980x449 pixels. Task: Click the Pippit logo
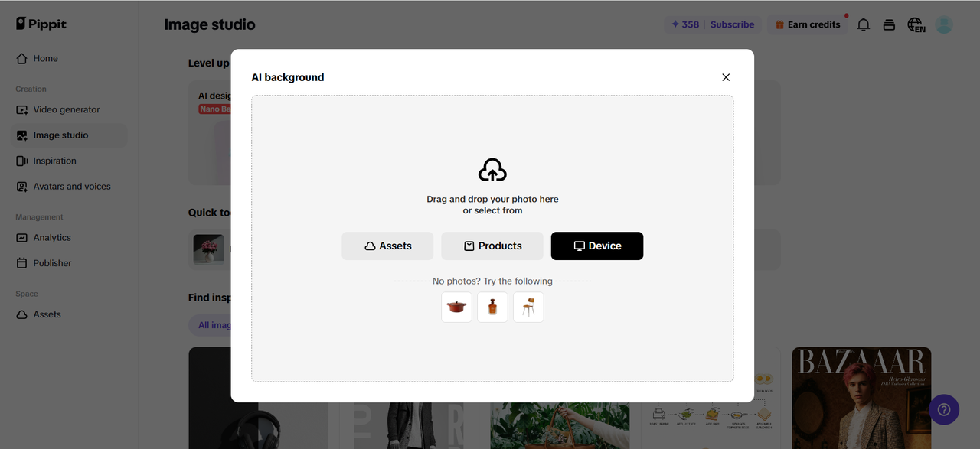tap(41, 24)
